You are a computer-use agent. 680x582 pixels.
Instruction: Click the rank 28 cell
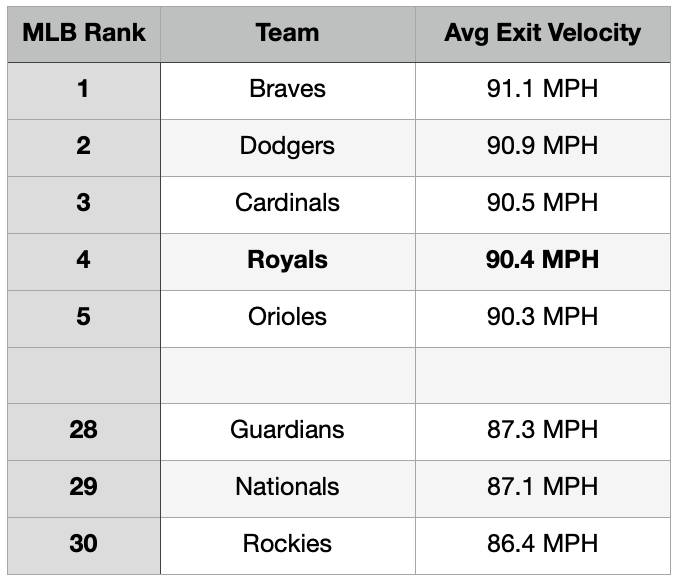(83, 430)
